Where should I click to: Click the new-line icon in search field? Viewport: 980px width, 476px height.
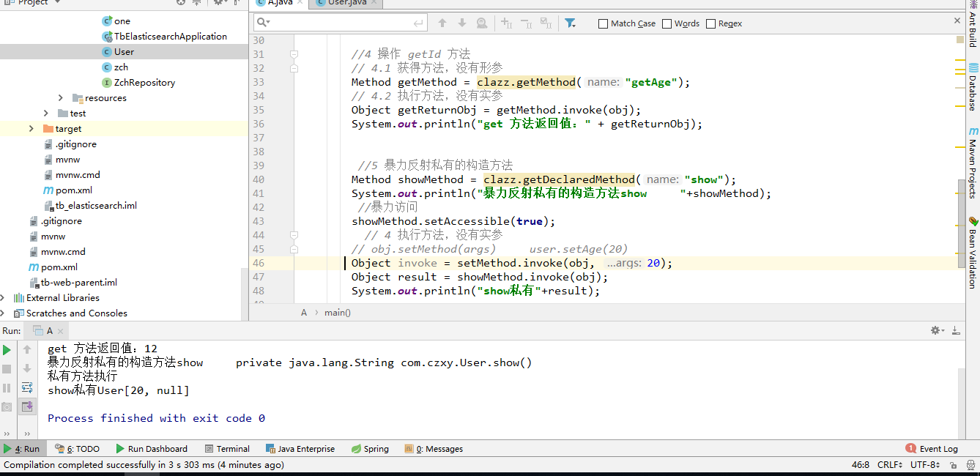419,23
